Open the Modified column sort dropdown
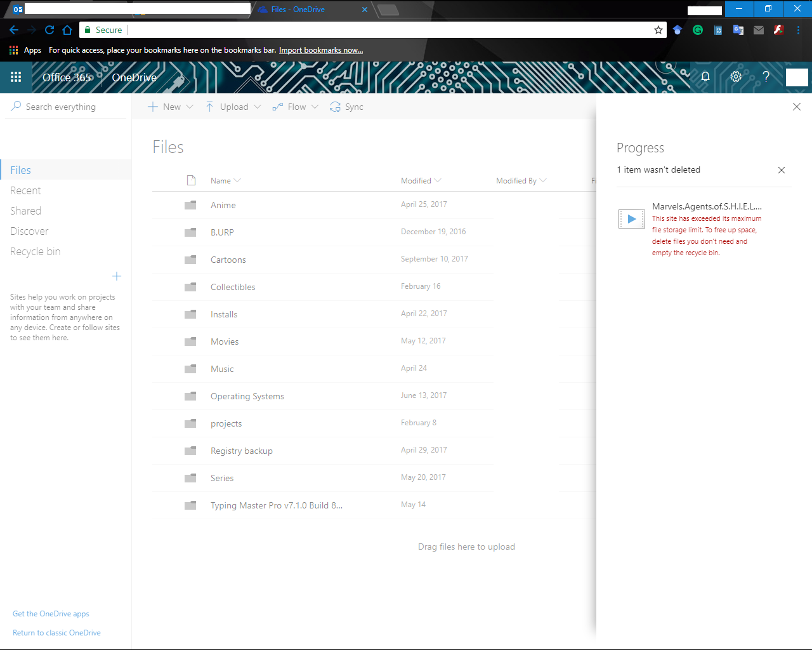 point(438,181)
